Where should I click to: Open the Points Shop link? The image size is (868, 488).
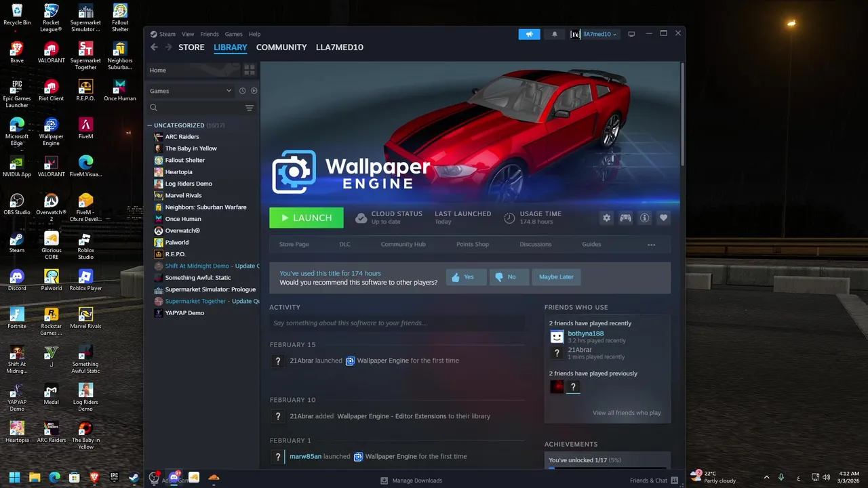tap(473, 245)
